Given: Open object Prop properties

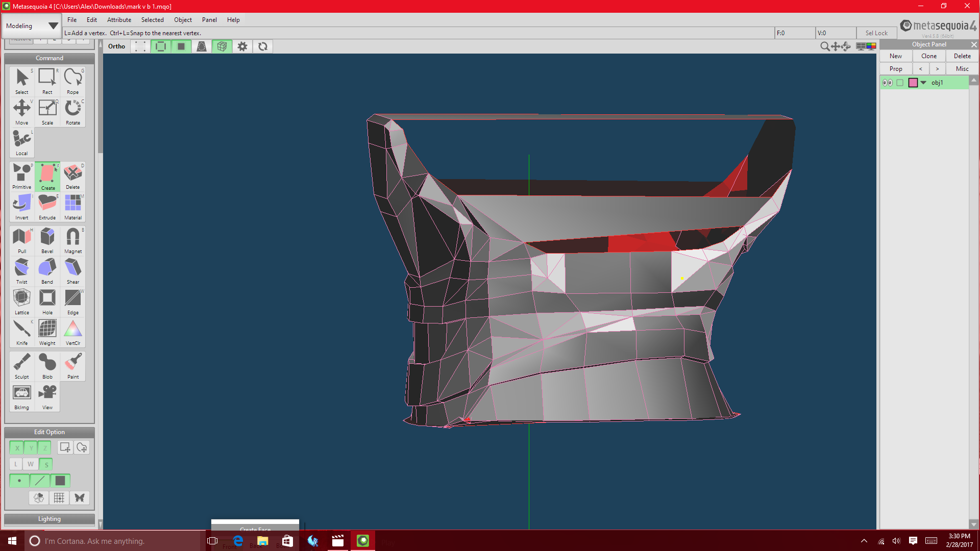Looking at the screenshot, I should point(896,69).
